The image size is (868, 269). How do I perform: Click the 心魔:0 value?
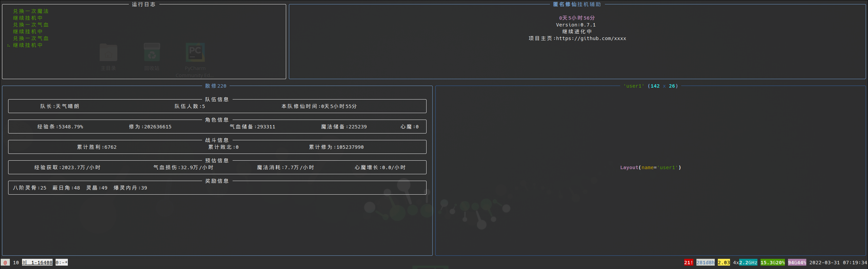[x=410, y=127]
